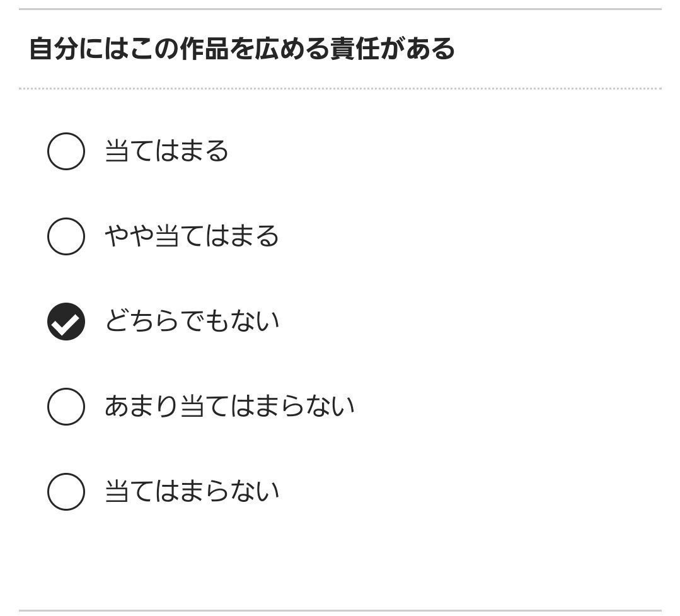This screenshot has width=680, height=616.
Task: Click the dotted divider under the question heading
Action: click(x=340, y=89)
